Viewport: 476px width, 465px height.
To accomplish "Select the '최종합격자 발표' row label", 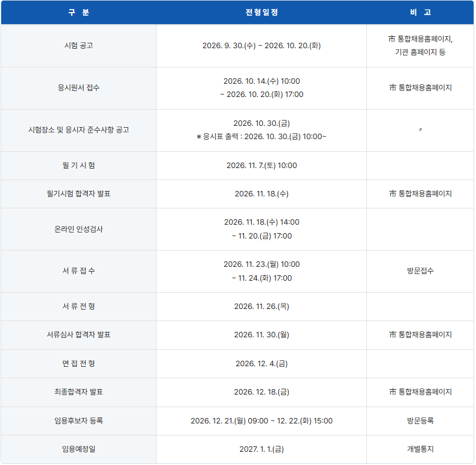I will click(78, 392).
